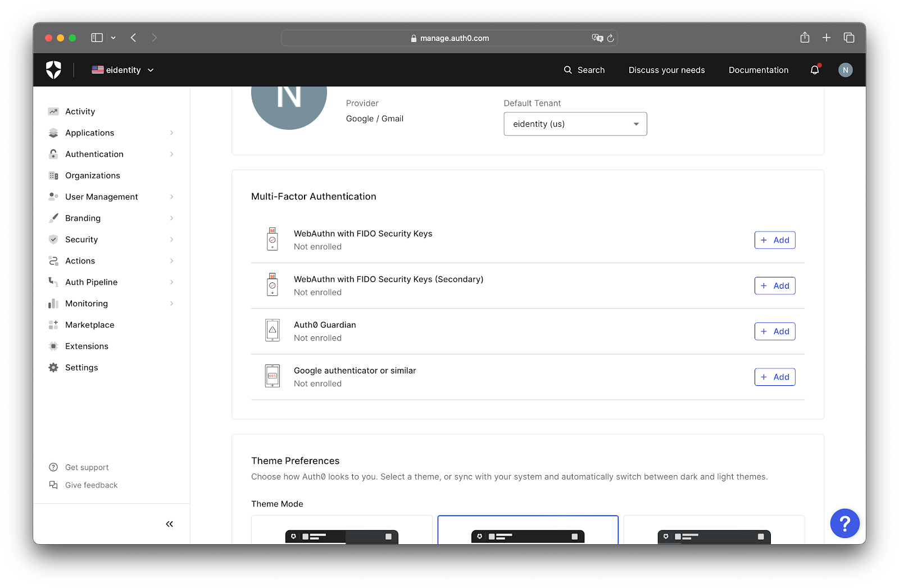
Task: Collapse the sidebar with double chevron
Action: (170, 524)
